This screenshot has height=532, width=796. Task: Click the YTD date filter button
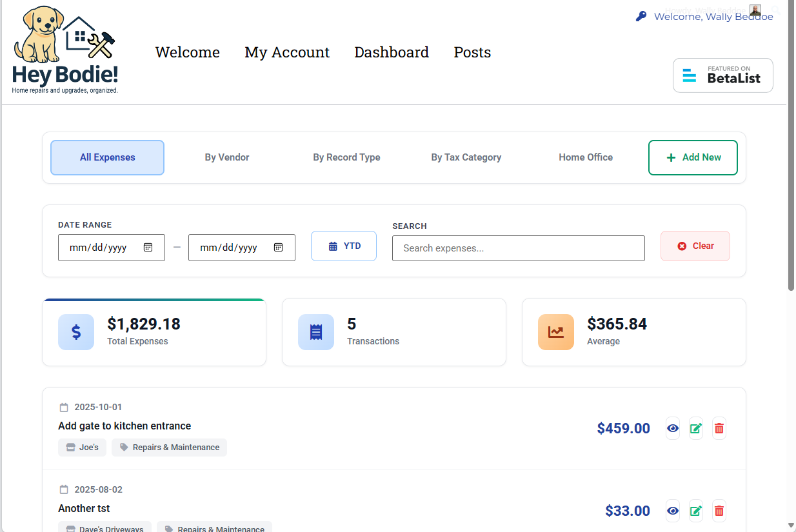click(x=344, y=246)
